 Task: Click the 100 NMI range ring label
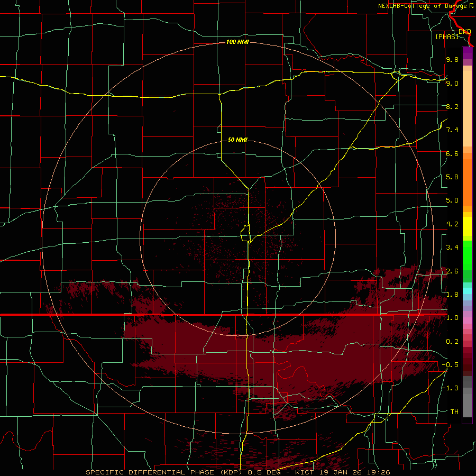tap(237, 42)
